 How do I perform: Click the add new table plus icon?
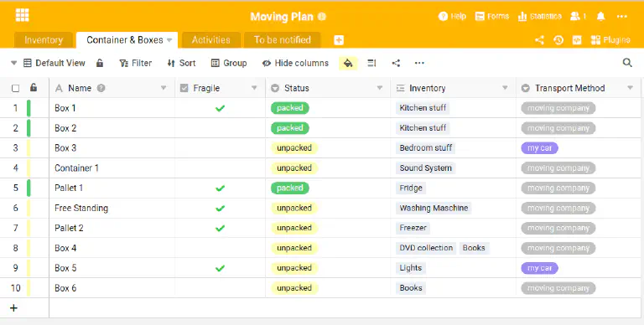(339, 40)
